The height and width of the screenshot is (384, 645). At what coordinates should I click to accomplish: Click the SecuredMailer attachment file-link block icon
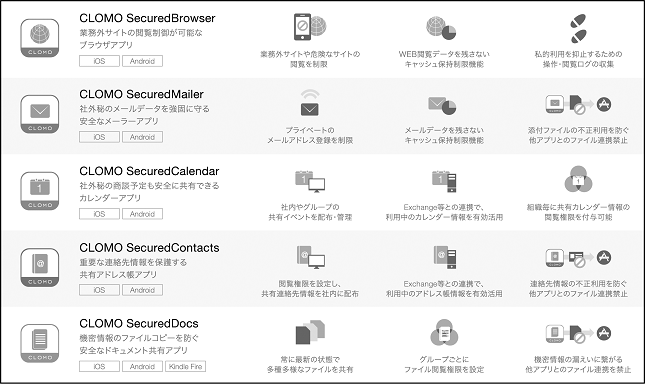[578, 104]
